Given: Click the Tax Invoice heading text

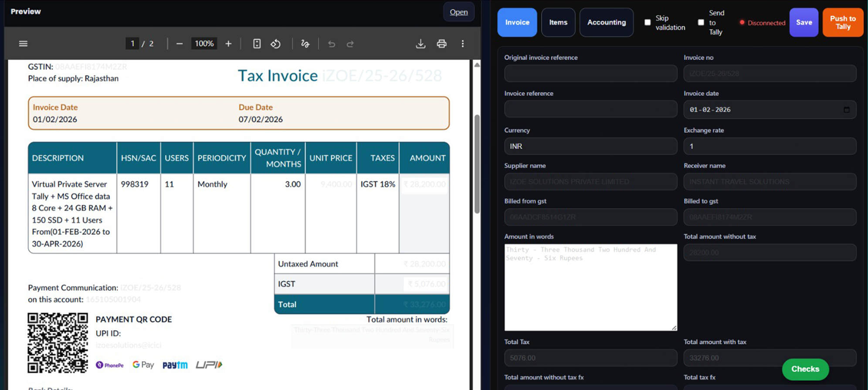Looking at the screenshot, I should point(278,76).
